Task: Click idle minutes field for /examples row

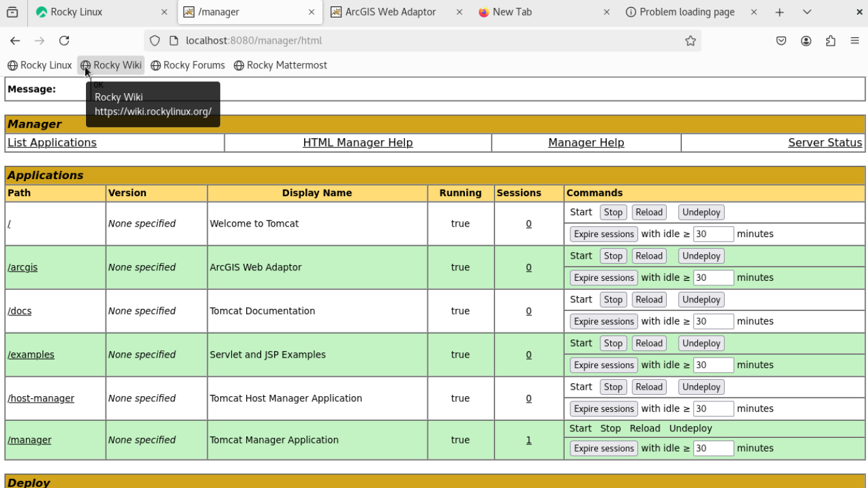Action: coord(713,365)
